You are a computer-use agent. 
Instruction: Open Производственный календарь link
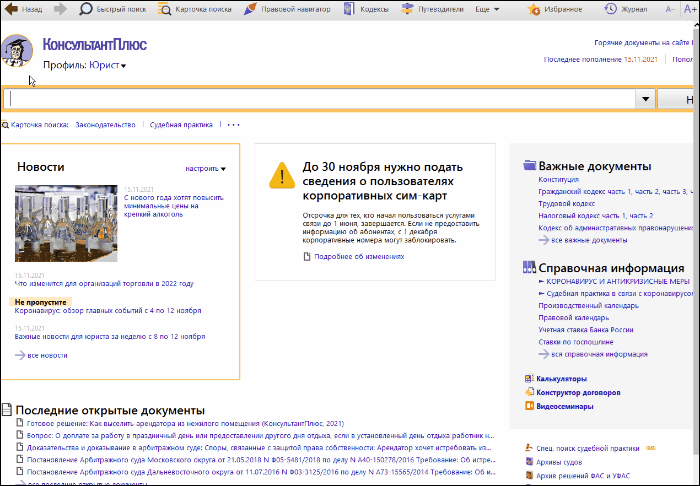pyautogui.click(x=588, y=306)
